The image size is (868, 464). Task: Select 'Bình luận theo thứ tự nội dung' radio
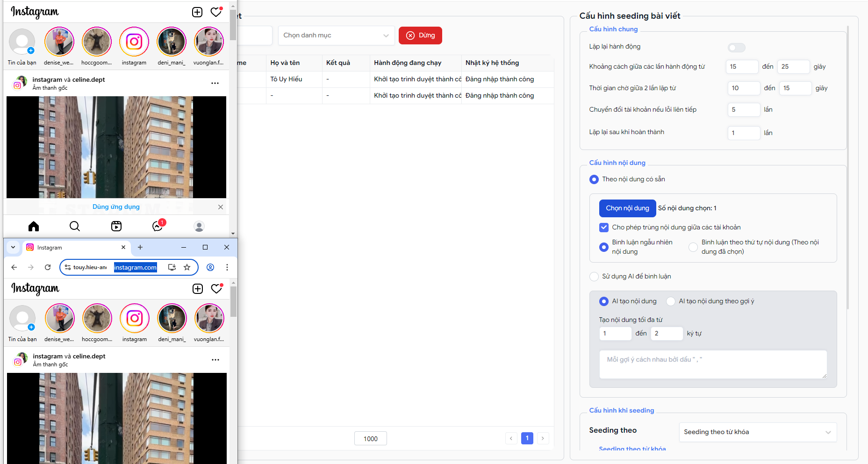[x=693, y=247]
